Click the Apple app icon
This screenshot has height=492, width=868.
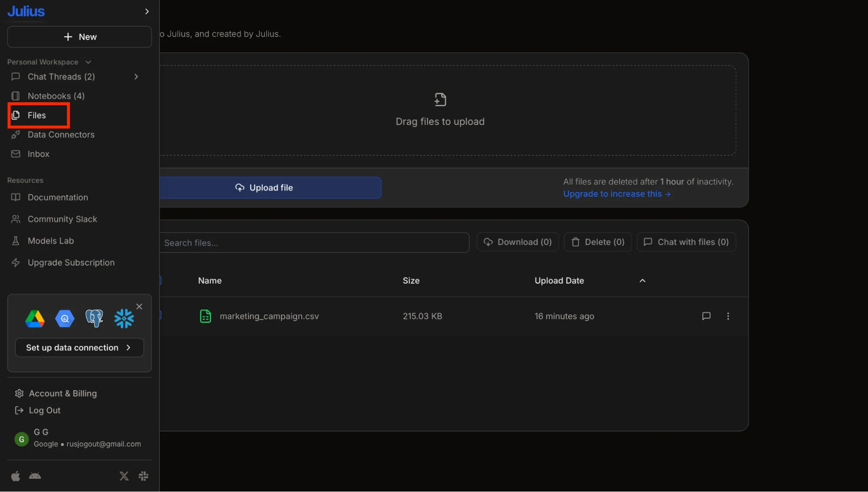coord(16,477)
